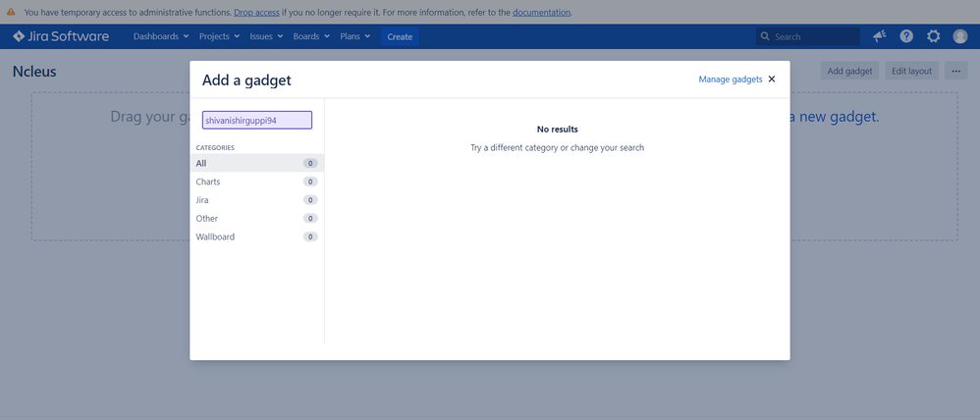Open the user profile avatar
This screenshot has height=420, width=980.
click(x=960, y=36)
